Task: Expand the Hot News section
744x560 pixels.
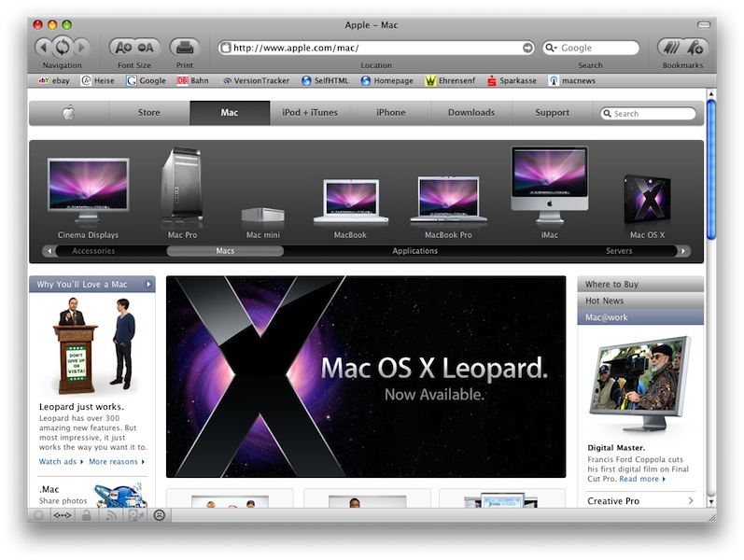Action: [640, 301]
